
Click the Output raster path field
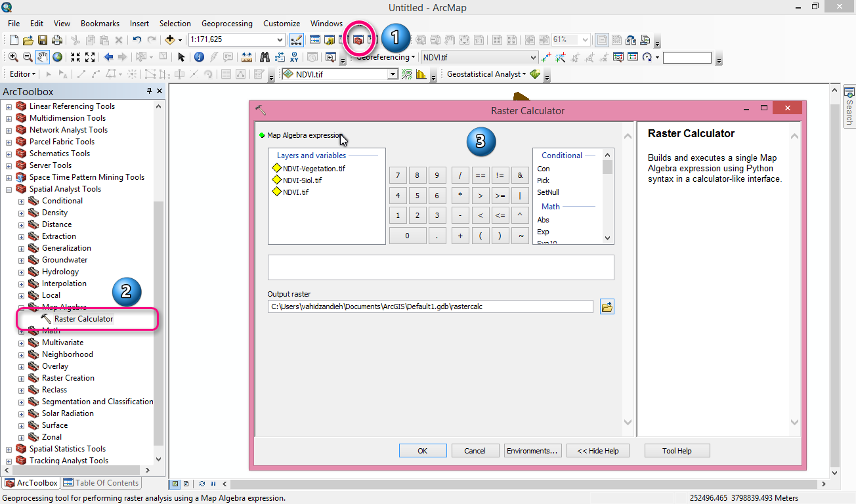point(431,306)
